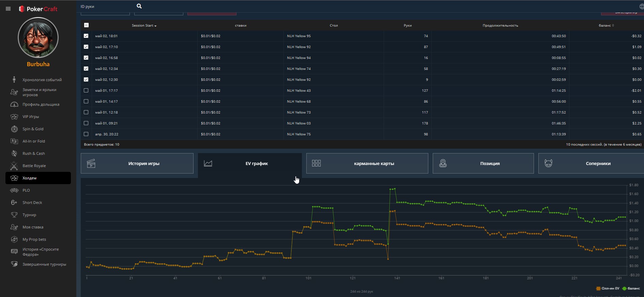Click table name NLH Yellow 95

tap(299, 36)
